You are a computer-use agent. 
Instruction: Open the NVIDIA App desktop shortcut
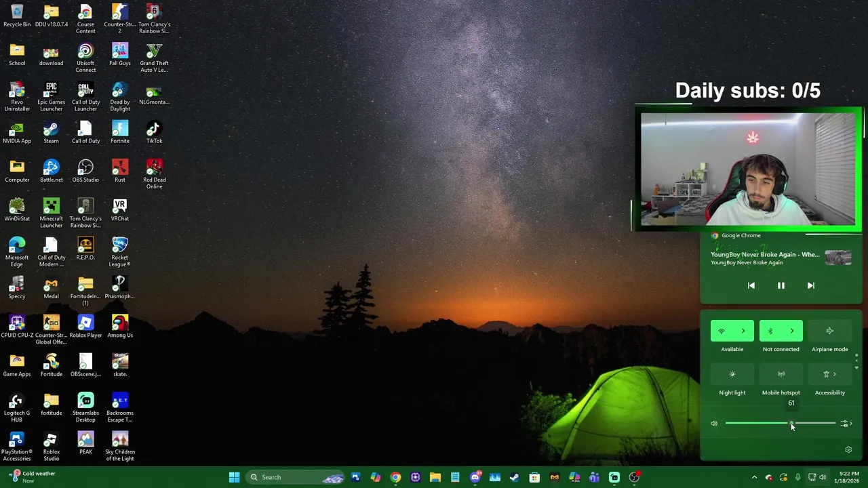17,133
